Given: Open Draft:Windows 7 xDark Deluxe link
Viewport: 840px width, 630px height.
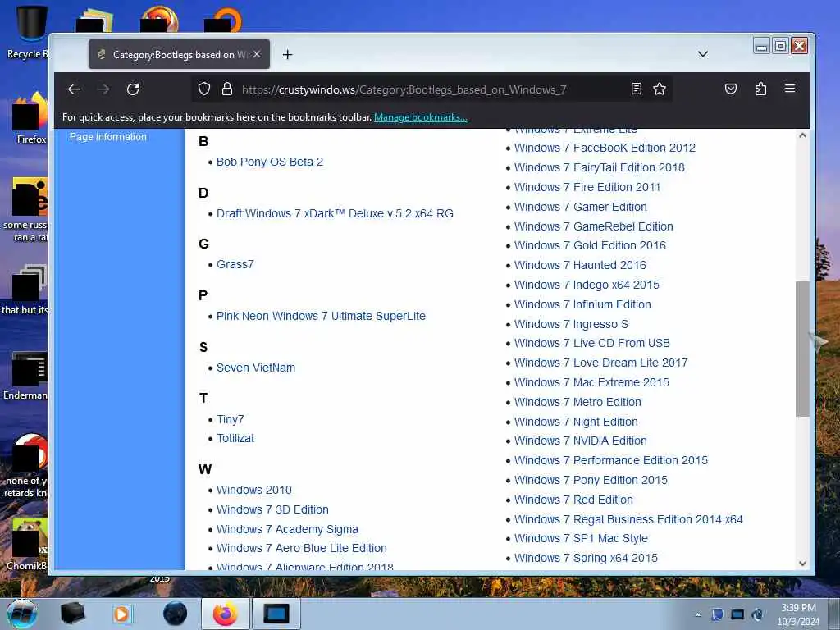Looking at the screenshot, I should pyautogui.click(x=335, y=213).
